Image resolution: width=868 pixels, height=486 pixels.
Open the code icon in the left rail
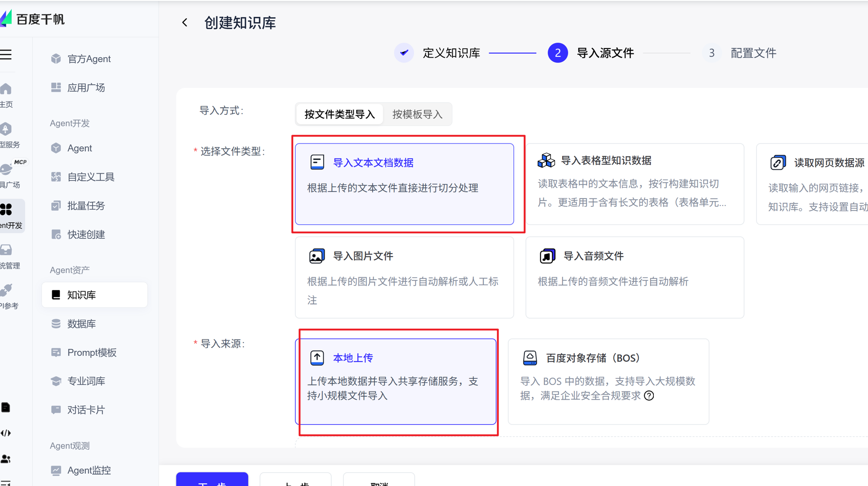(6, 432)
